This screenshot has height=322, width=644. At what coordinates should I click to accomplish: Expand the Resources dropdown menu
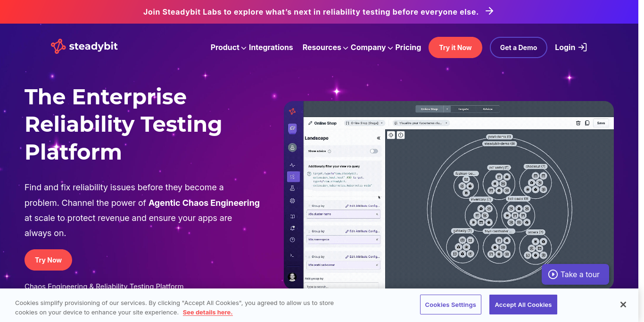[325, 47]
